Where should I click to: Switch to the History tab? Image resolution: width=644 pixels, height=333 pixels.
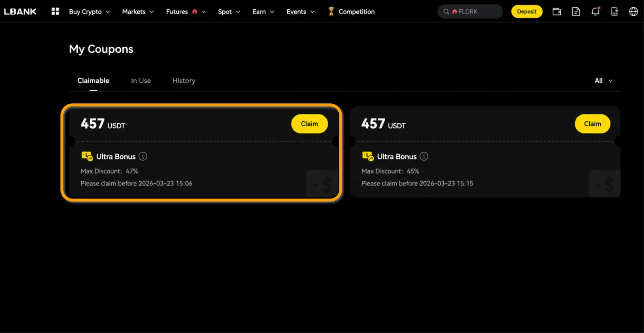coord(184,81)
